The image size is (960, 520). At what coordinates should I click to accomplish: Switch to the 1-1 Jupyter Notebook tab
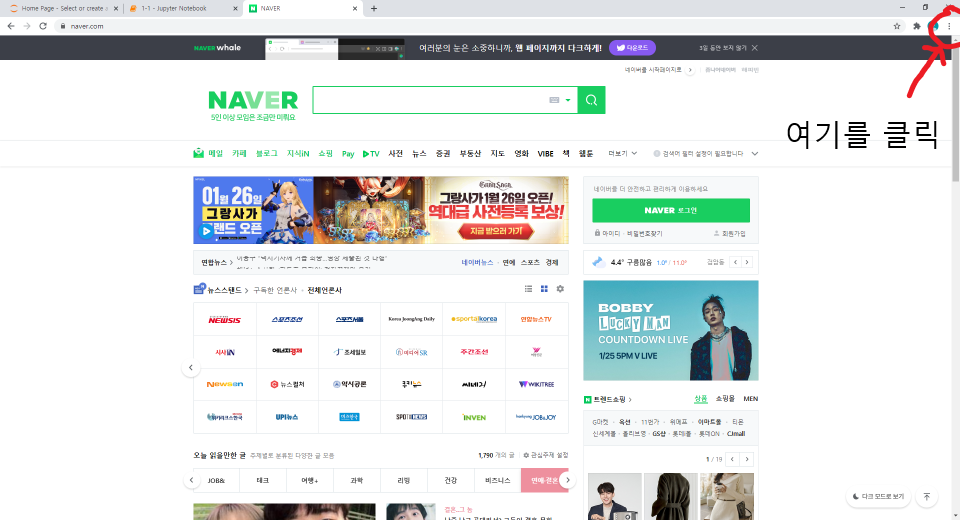(182, 9)
